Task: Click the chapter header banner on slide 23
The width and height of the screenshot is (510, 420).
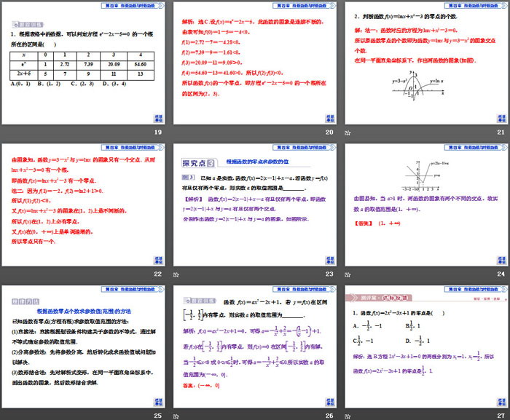Action: [x=305, y=147]
